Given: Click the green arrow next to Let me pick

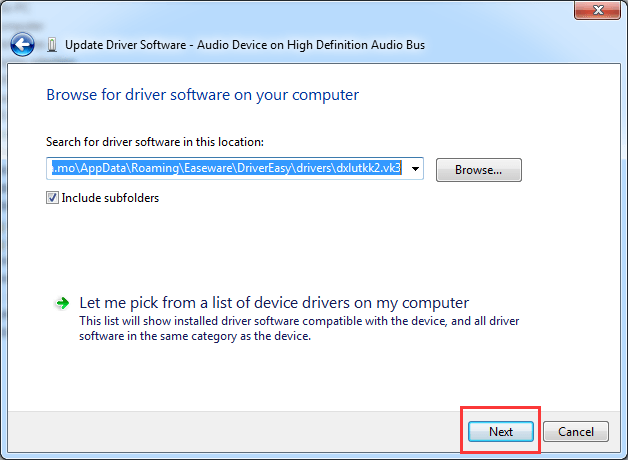Looking at the screenshot, I should (x=62, y=303).
